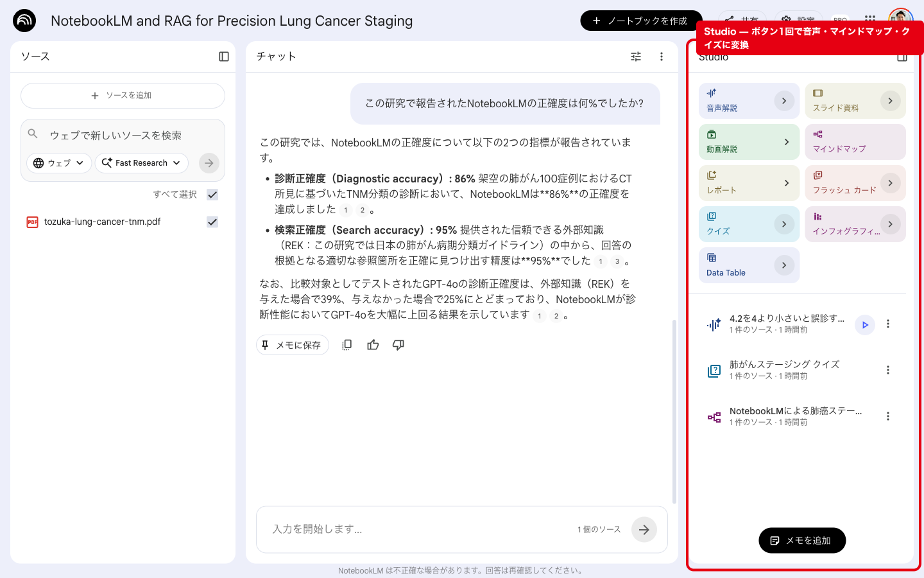Viewport: 924px width, 578px height.
Task: Expand スライド資料 customization arrow
Action: point(891,101)
